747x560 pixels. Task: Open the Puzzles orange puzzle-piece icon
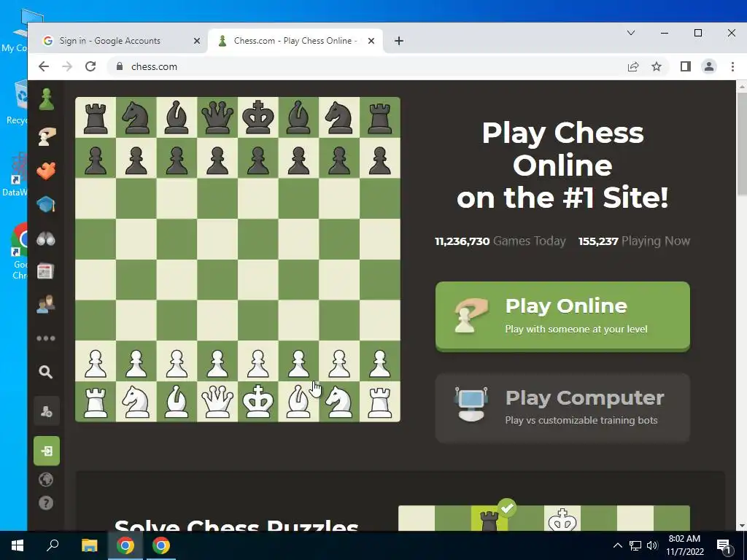coord(46,171)
